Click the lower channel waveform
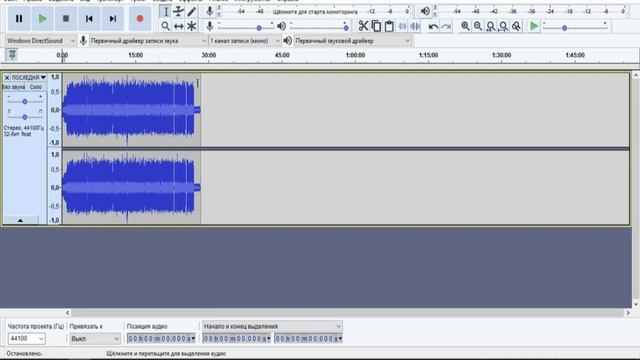 (x=131, y=187)
